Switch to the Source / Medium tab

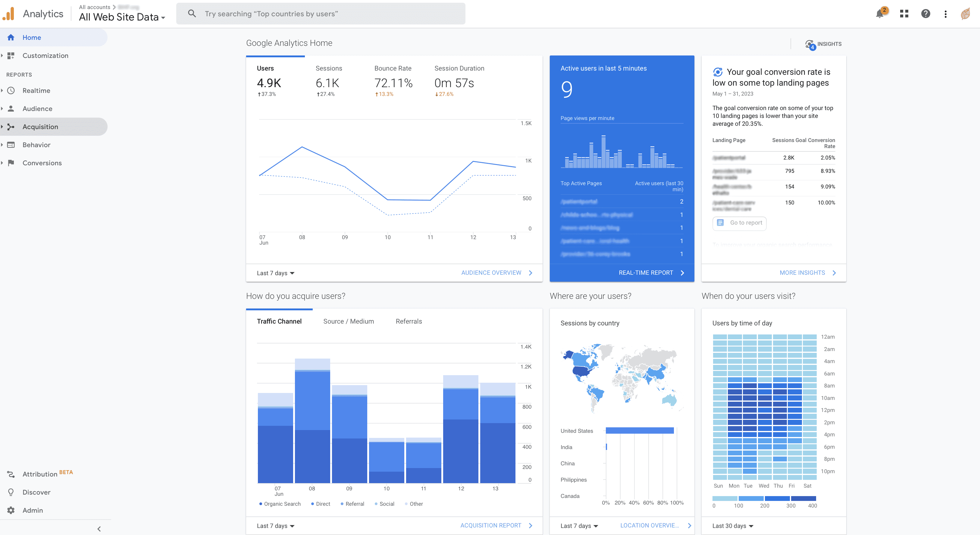point(348,321)
